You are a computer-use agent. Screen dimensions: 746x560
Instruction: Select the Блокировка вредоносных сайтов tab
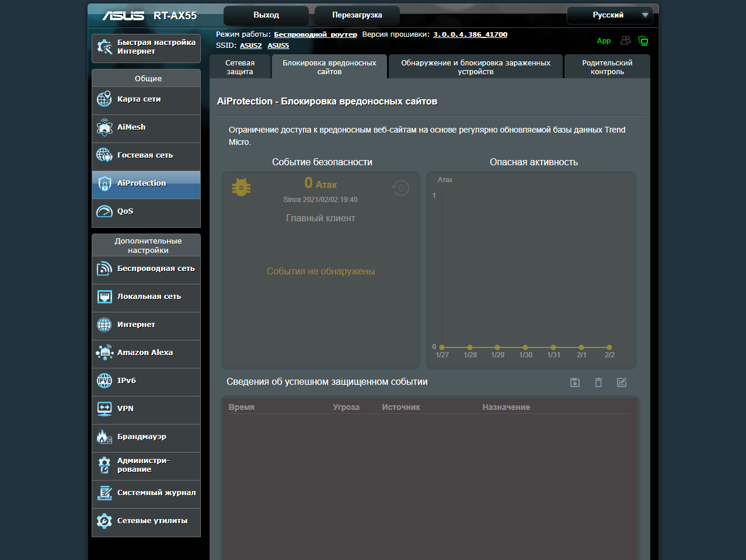point(329,67)
